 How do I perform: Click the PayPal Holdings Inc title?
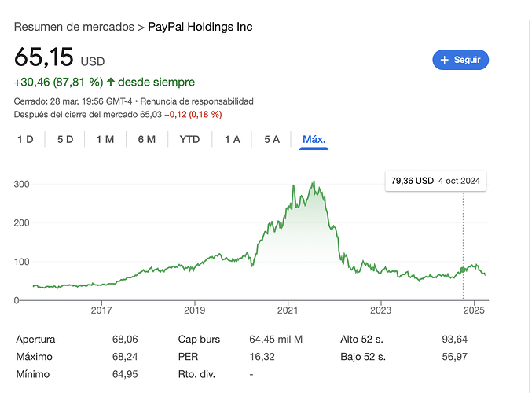200,27
